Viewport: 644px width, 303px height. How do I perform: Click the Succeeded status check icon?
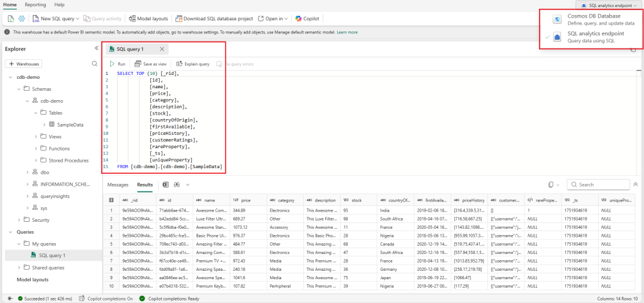pos(20,298)
